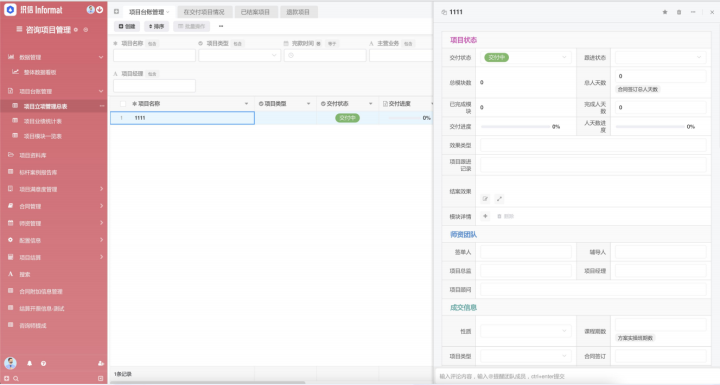This screenshot has width=720, height=385.
Task: Expand the 师资管理 sidebar group
Action: coord(101,223)
